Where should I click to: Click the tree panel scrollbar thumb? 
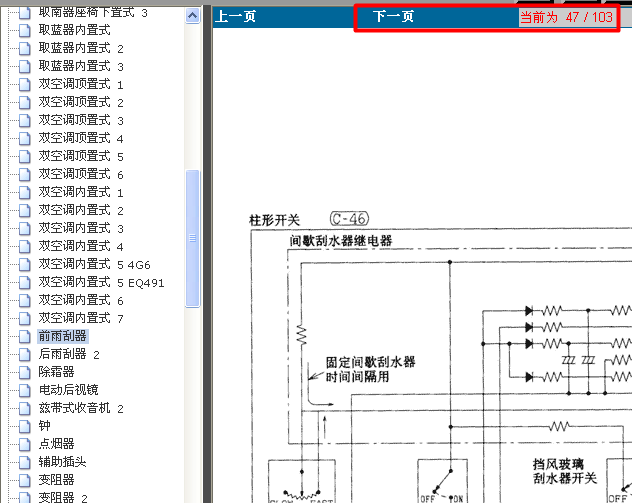click(x=193, y=239)
